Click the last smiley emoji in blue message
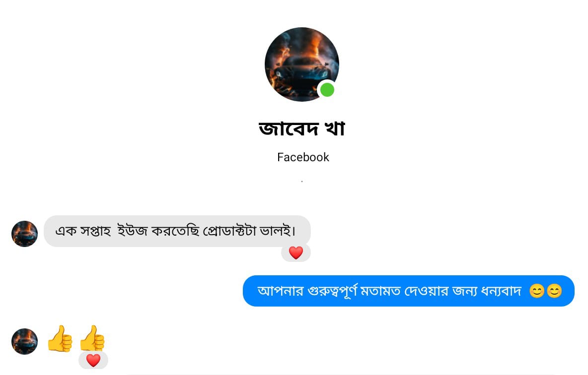 (x=554, y=291)
